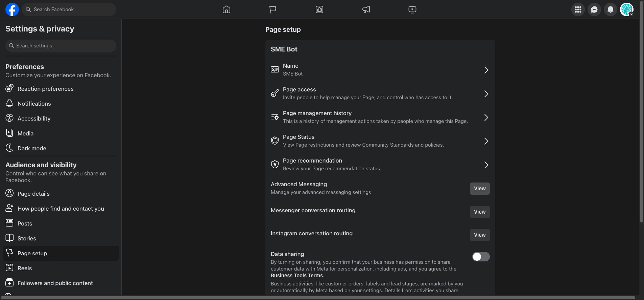The height and width of the screenshot is (300, 644).
Task: Click the Posts icon in sidebar
Action: 9,223
